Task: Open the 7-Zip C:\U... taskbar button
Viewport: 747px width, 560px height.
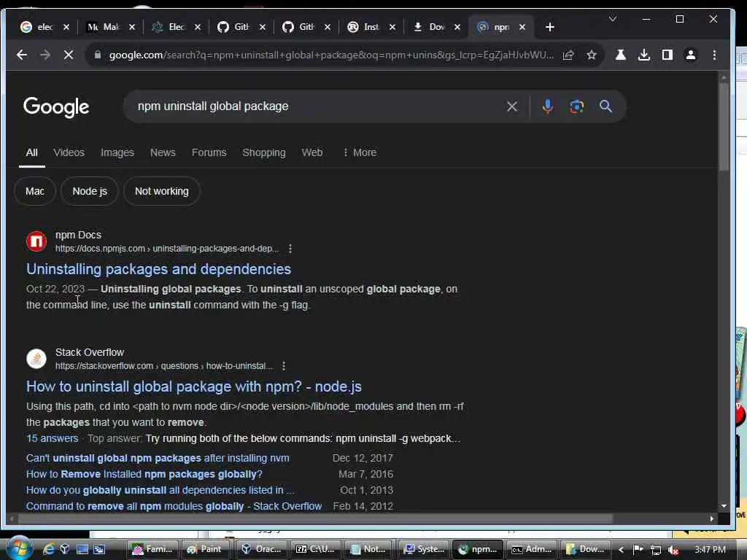Action: tap(315, 549)
